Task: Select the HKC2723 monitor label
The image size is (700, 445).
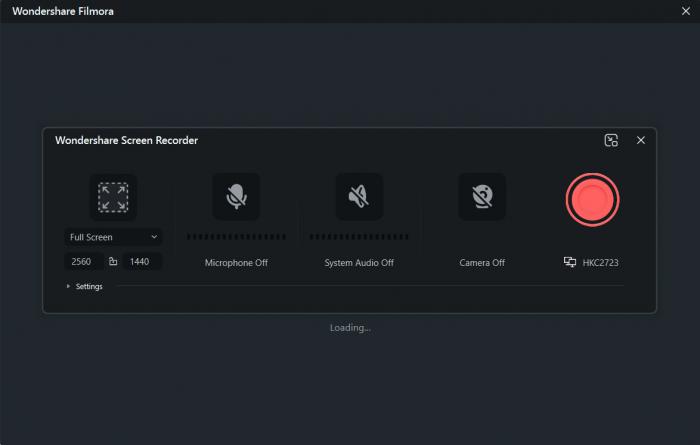Action: pyautogui.click(x=600, y=262)
